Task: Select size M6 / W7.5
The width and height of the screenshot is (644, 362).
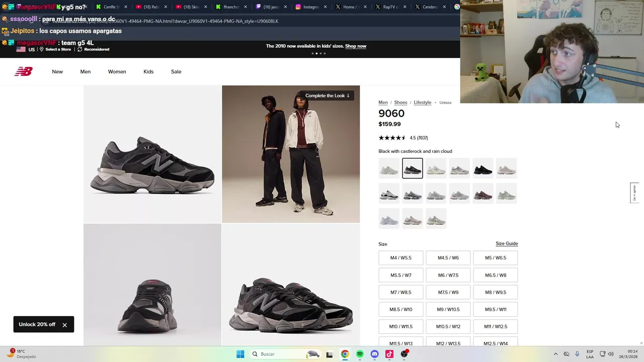Action: [x=448, y=275]
